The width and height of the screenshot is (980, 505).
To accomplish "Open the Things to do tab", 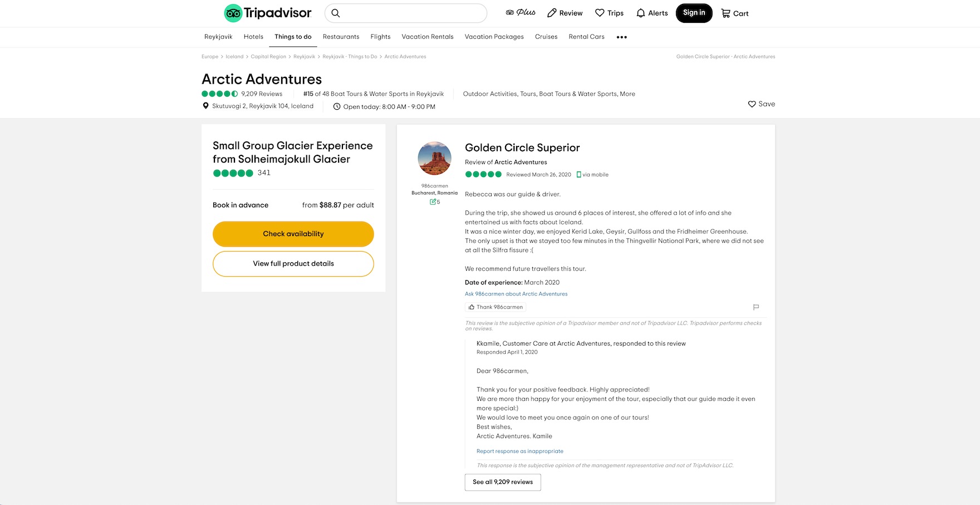I will coord(293,37).
